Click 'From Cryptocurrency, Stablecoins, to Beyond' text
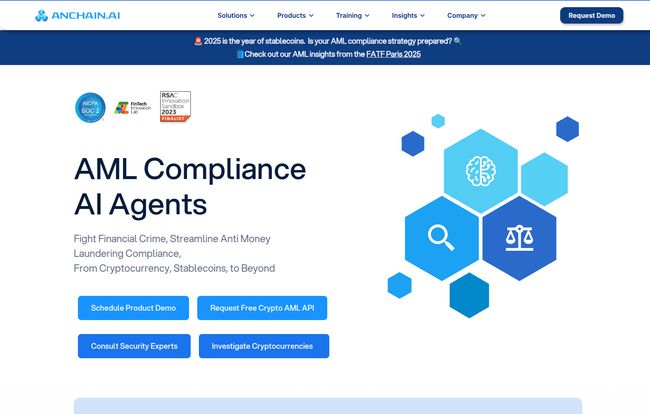Screen dimensions: 650x414 point(174,268)
